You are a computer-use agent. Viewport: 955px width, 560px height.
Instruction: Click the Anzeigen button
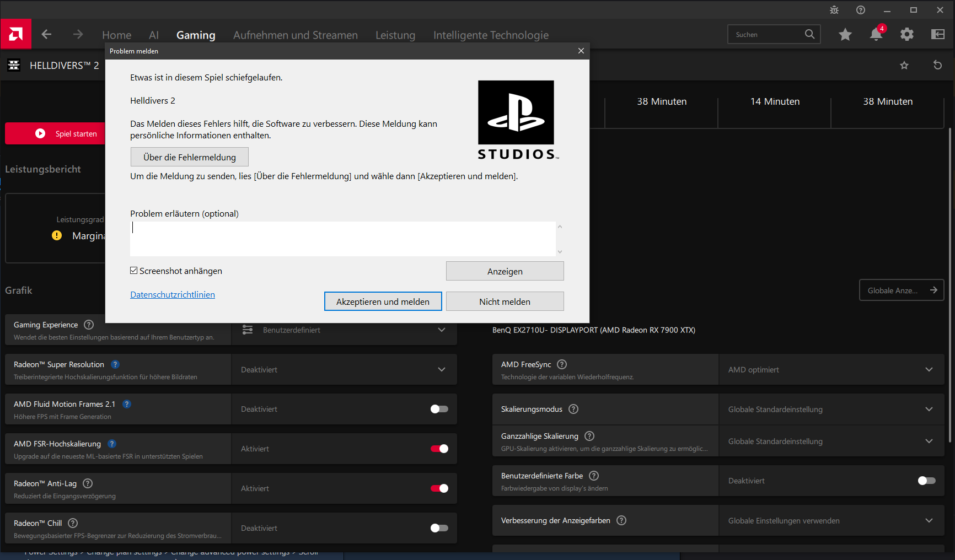point(505,271)
